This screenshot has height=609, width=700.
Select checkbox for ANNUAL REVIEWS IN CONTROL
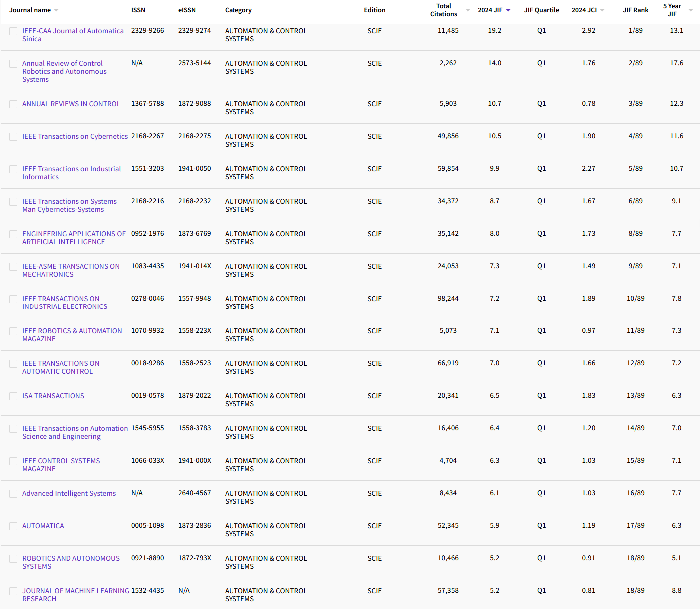(x=13, y=104)
